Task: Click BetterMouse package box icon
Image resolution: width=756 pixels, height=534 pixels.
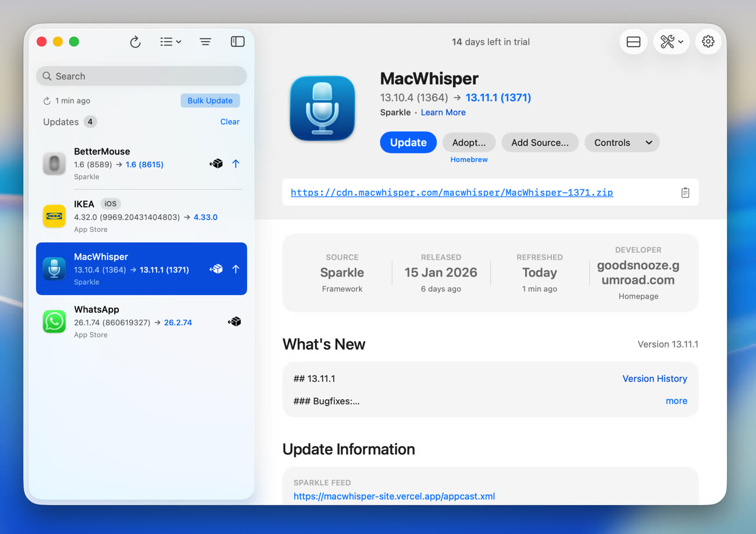Action: (216, 164)
